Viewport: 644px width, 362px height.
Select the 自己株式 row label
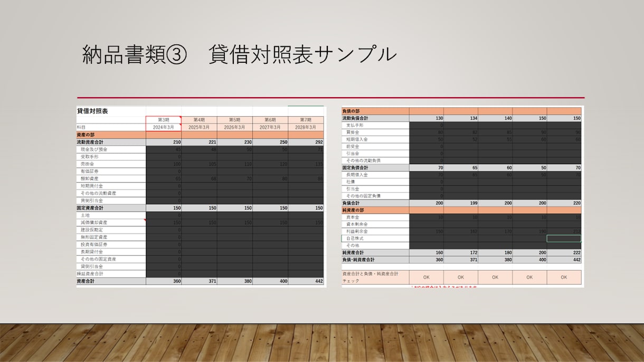coord(375,239)
